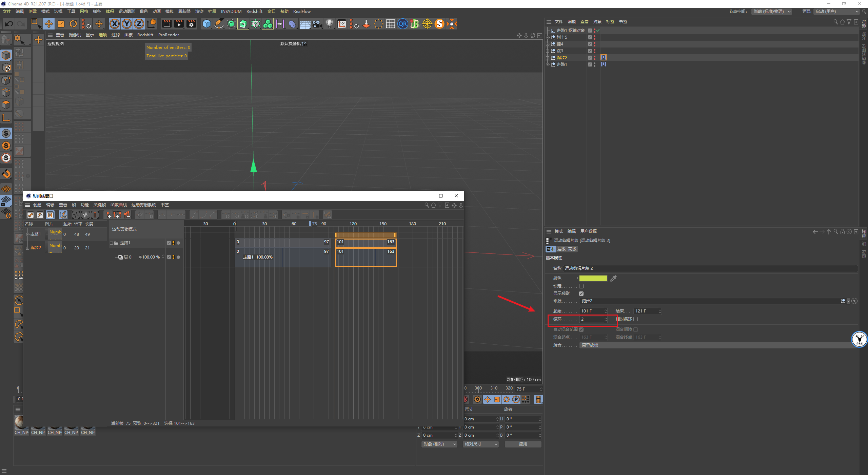868x475 pixels.
Task: Click the 应用 button
Action: tap(523, 444)
